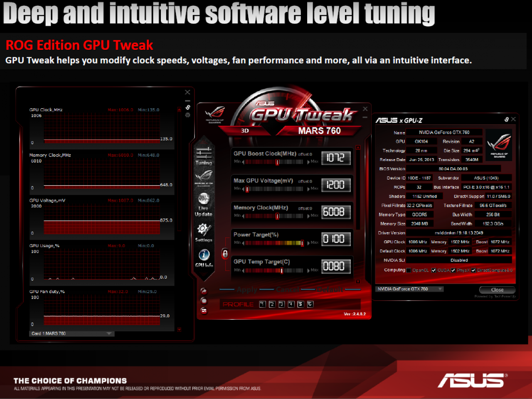Click scroll-up arrow in GPU Tweak tuning list

coord(358,147)
